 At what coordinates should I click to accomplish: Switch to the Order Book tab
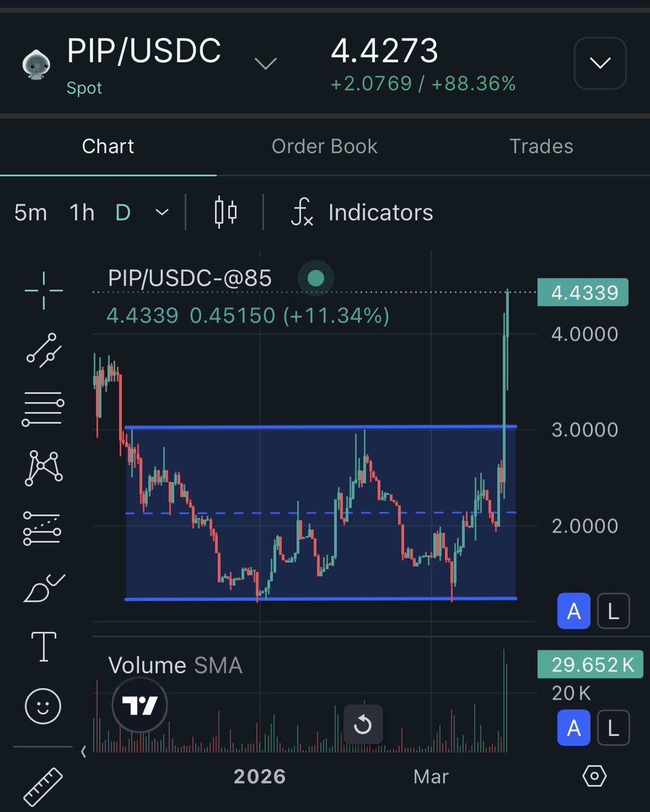click(x=324, y=146)
